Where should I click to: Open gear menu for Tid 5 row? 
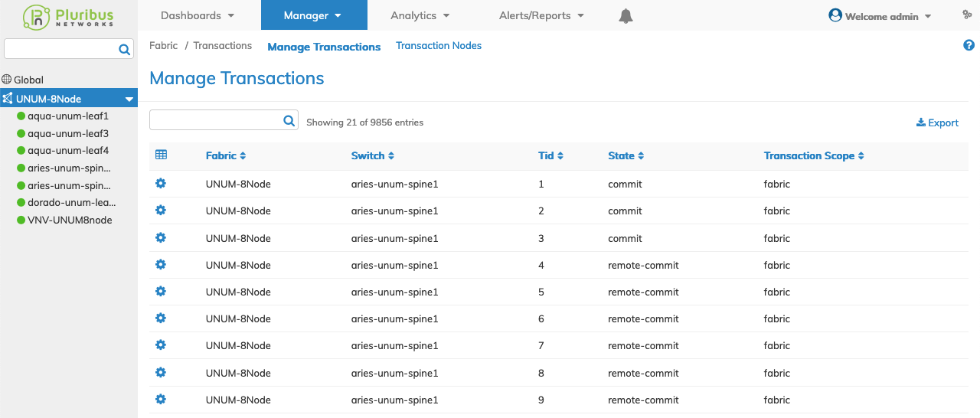click(x=161, y=292)
